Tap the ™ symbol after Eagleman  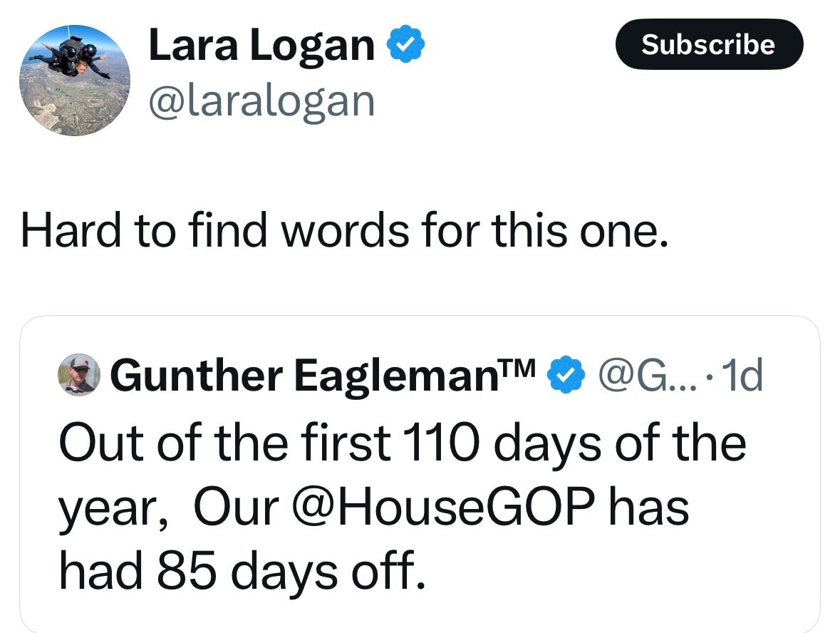523,369
